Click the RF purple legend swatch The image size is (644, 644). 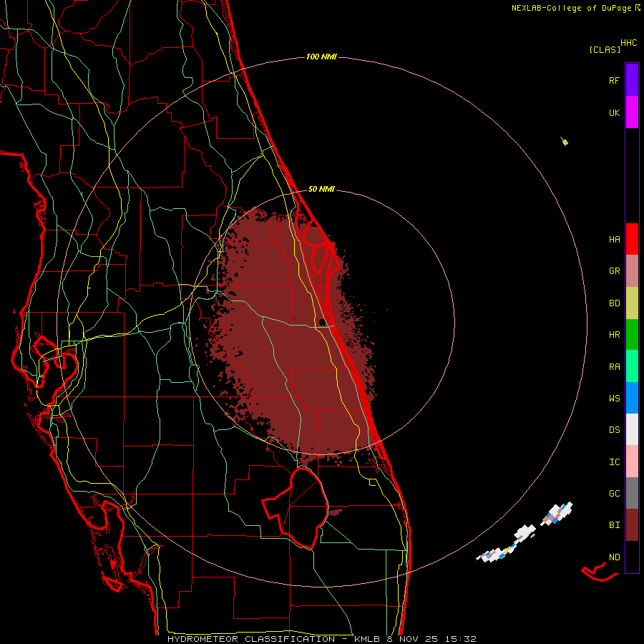632,80
